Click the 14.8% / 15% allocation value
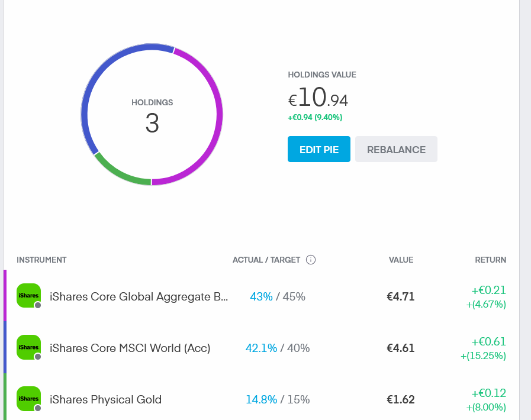The height and width of the screenshot is (420, 531). 278,400
